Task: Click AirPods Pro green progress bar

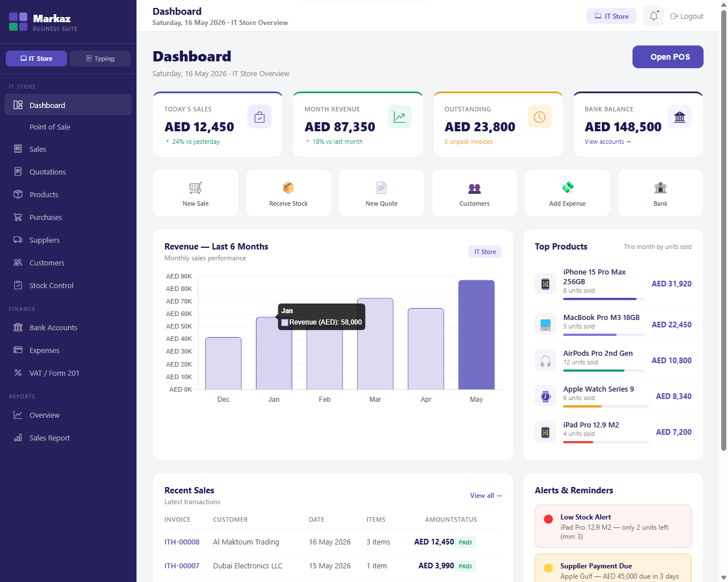Action: tap(604, 371)
